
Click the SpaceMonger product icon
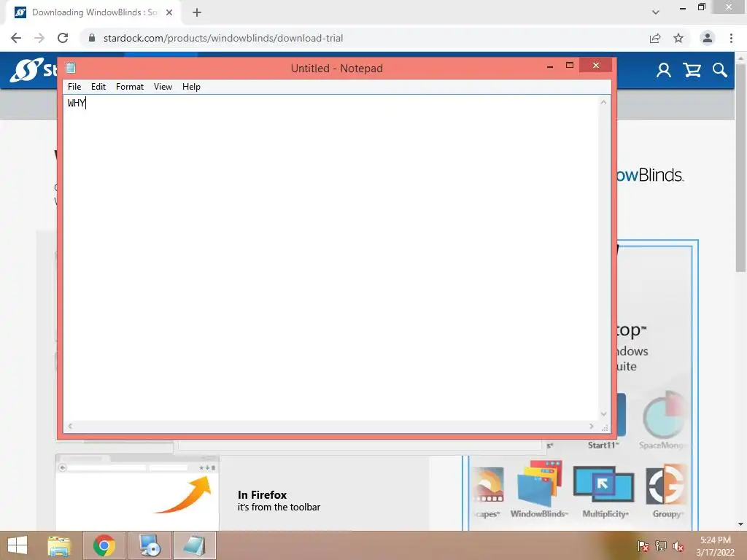click(664, 415)
